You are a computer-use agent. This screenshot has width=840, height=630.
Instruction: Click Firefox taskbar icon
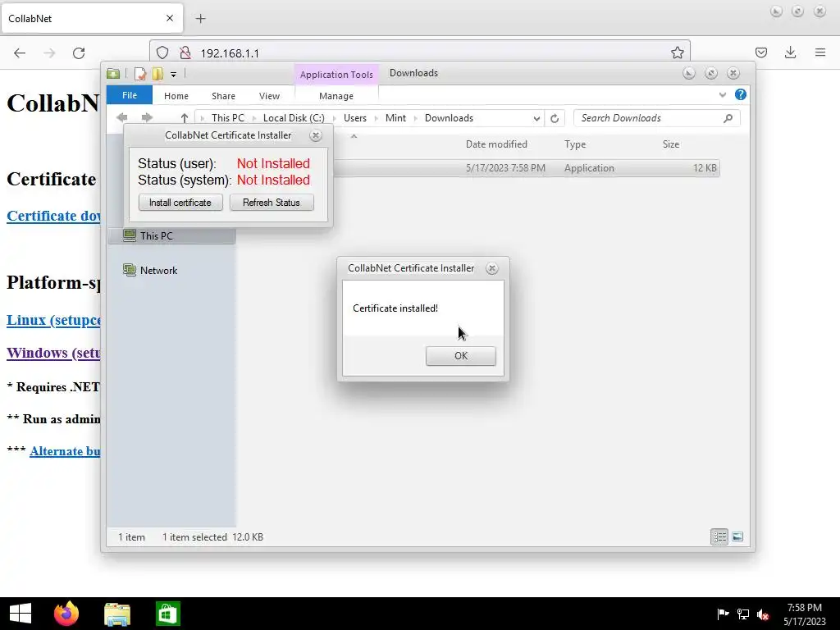tap(66, 614)
